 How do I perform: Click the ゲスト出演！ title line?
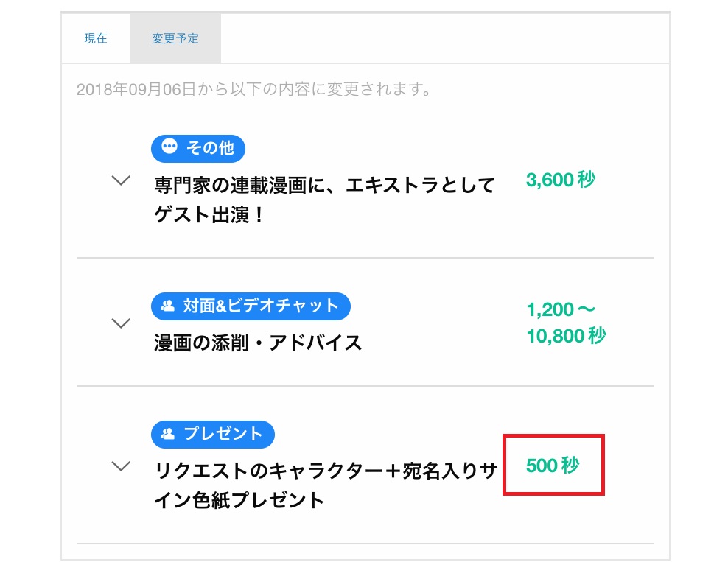(x=210, y=215)
